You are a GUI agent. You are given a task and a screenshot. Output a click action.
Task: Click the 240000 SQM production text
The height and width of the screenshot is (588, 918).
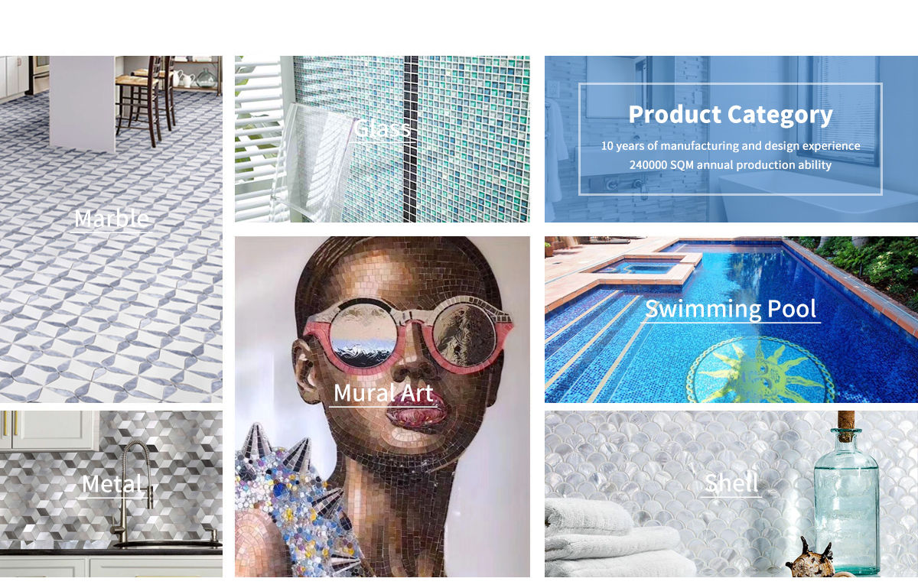pyautogui.click(x=731, y=164)
